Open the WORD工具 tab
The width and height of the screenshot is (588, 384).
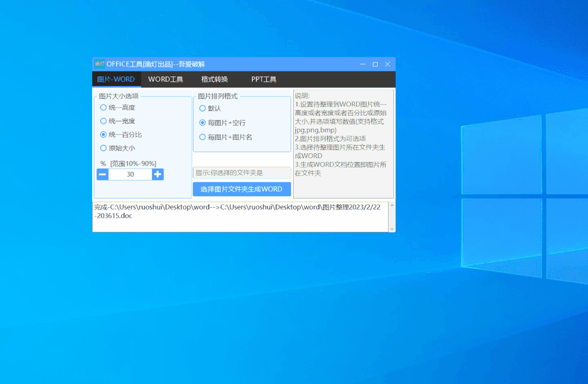click(165, 79)
